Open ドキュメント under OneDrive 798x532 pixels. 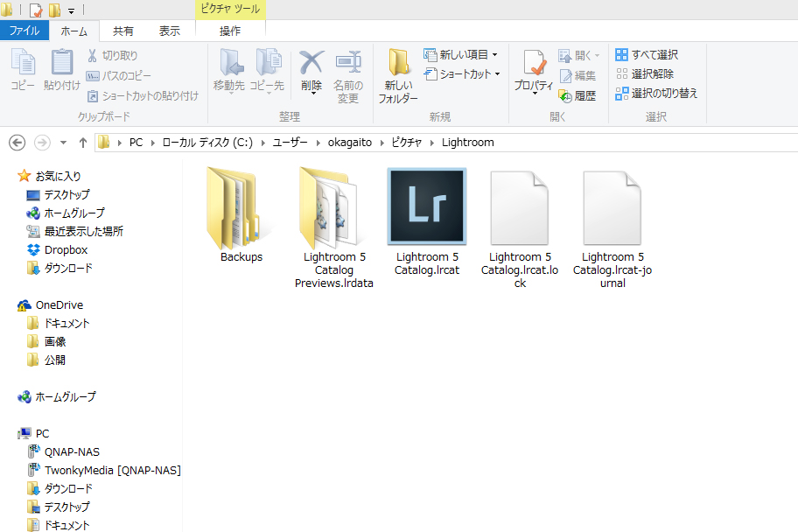[58, 323]
